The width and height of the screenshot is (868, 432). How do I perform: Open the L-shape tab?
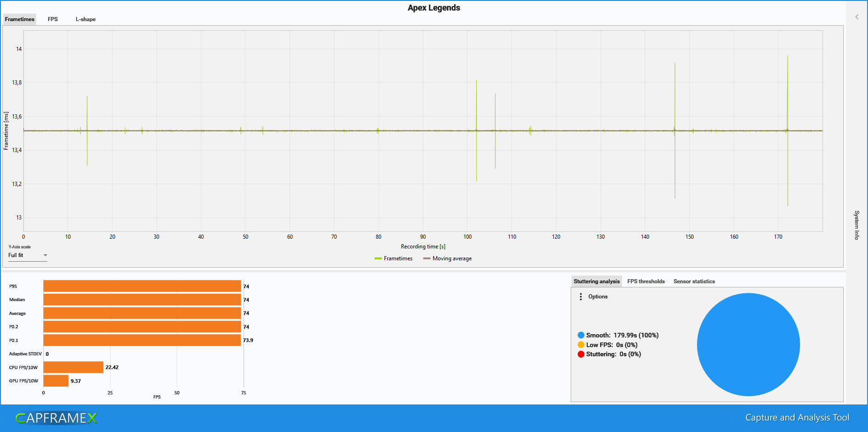pos(86,19)
